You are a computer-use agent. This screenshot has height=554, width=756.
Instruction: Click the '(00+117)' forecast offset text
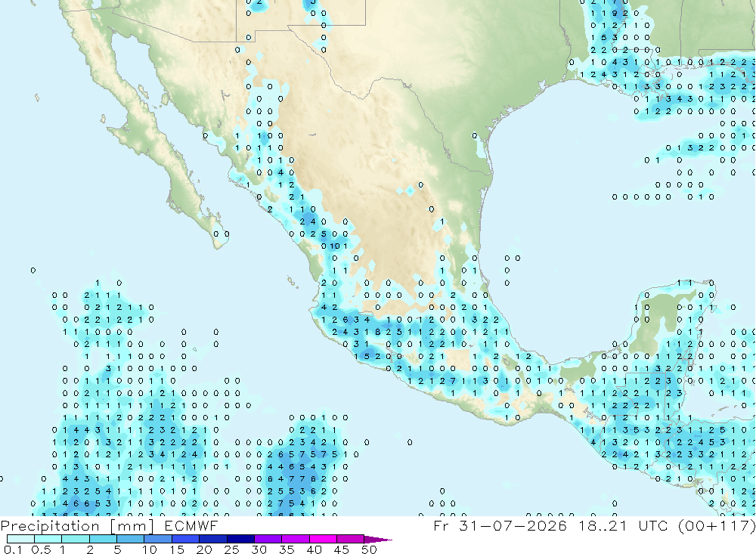coord(717,526)
